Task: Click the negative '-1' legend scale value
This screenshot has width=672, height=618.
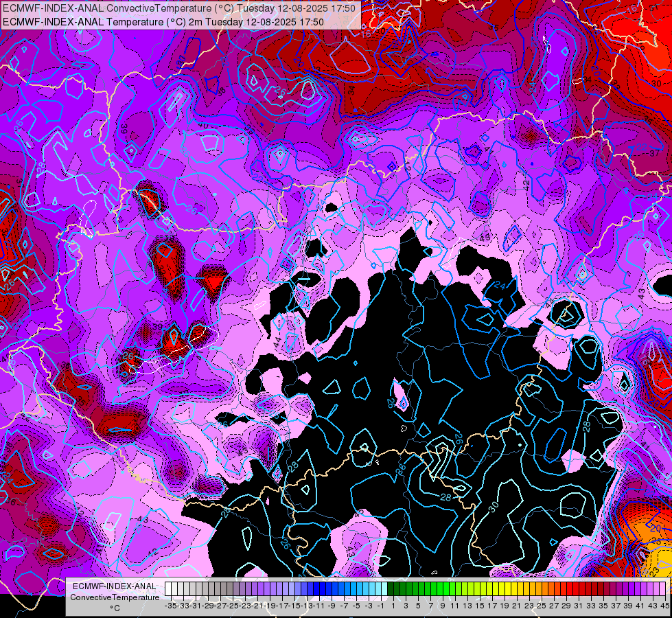Action: (380, 606)
